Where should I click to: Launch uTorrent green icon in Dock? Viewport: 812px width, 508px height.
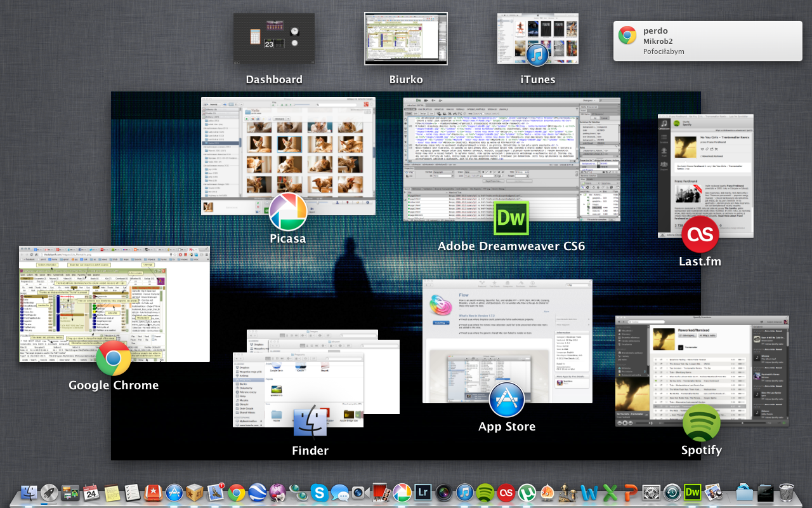(x=527, y=492)
